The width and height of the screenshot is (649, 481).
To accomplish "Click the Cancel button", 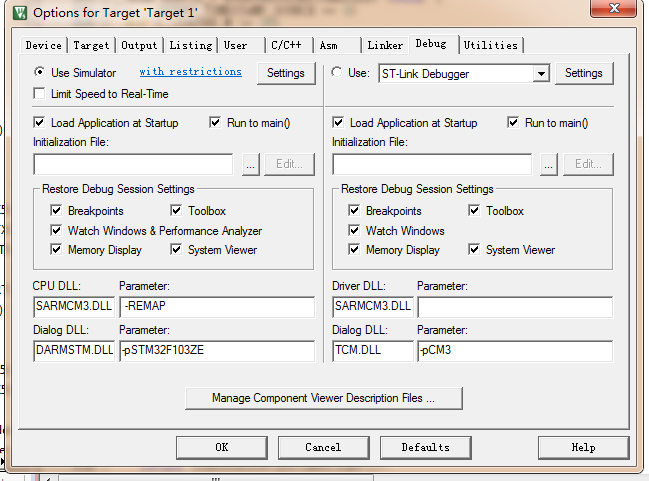I will tap(324, 447).
